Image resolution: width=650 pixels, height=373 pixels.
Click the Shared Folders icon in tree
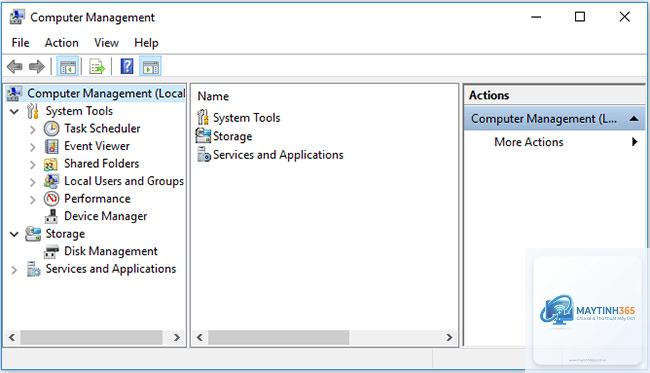click(51, 164)
